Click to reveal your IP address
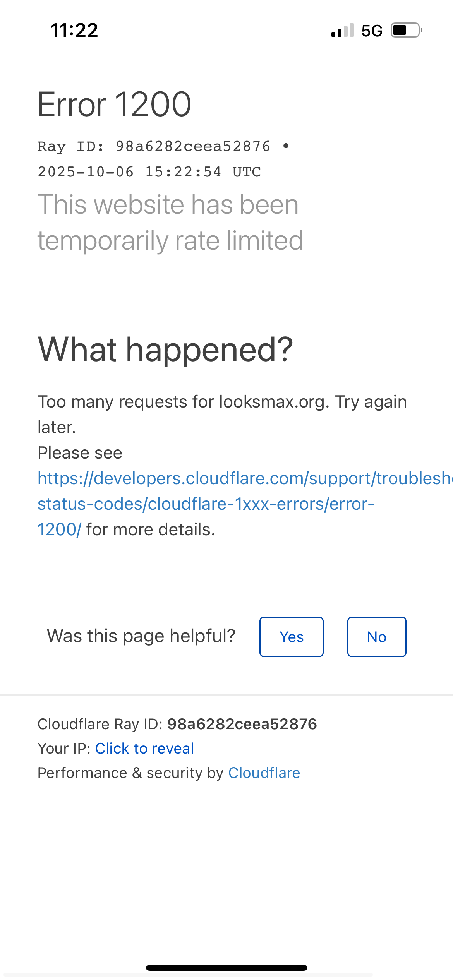 144,748
